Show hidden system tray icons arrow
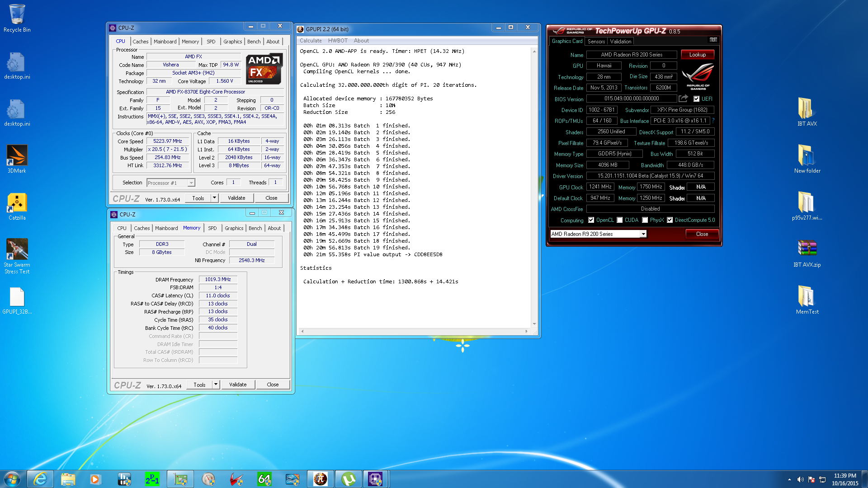Image resolution: width=868 pixels, height=488 pixels. (789, 479)
